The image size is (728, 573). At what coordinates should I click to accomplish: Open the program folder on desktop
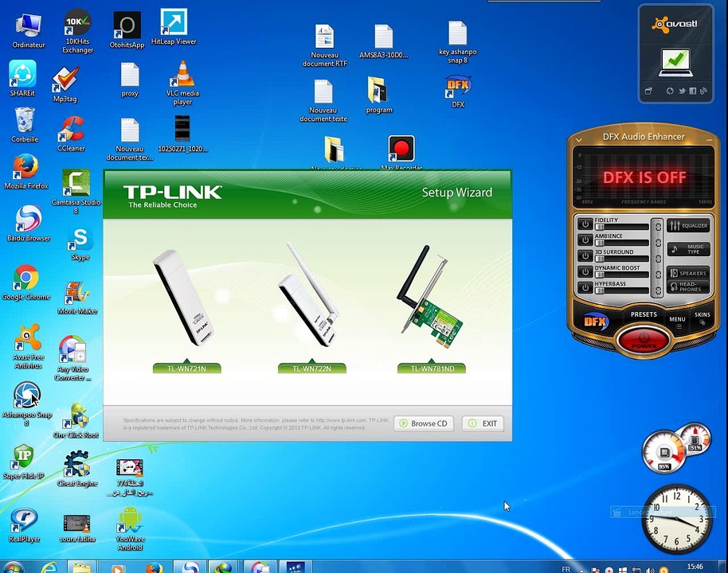(x=379, y=95)
